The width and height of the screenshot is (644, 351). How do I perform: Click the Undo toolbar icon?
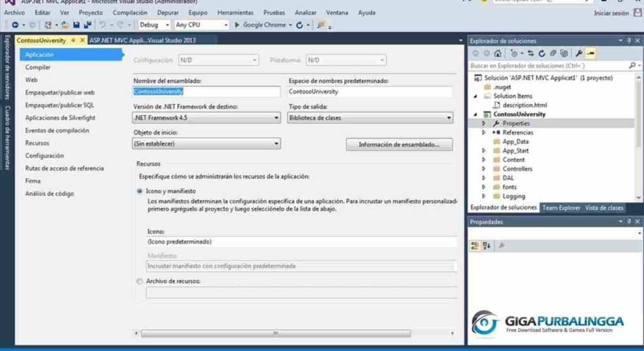pos(103,25)
